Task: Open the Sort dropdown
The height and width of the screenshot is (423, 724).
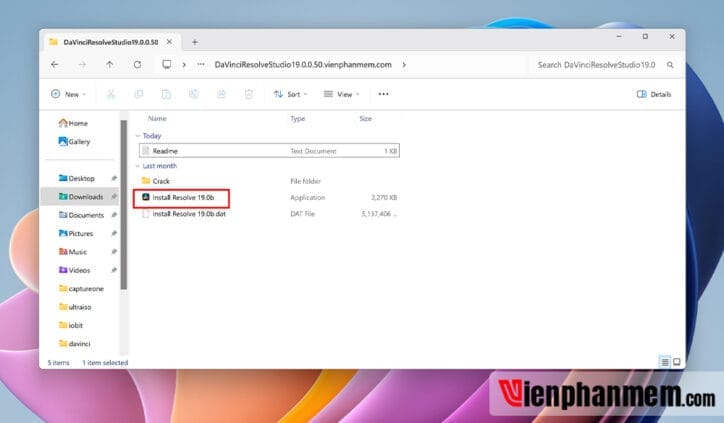Action: [x=290, y=94]
